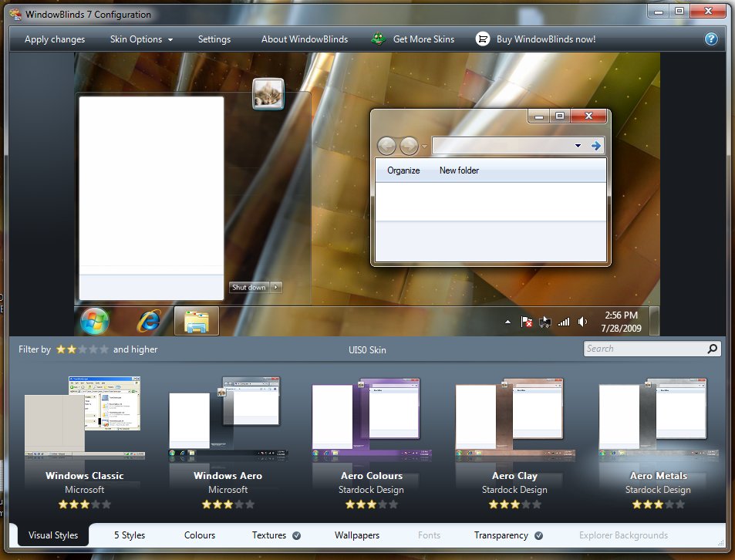Click the cat user picture in preview
The image size is (735, 560).
point(268,94)
